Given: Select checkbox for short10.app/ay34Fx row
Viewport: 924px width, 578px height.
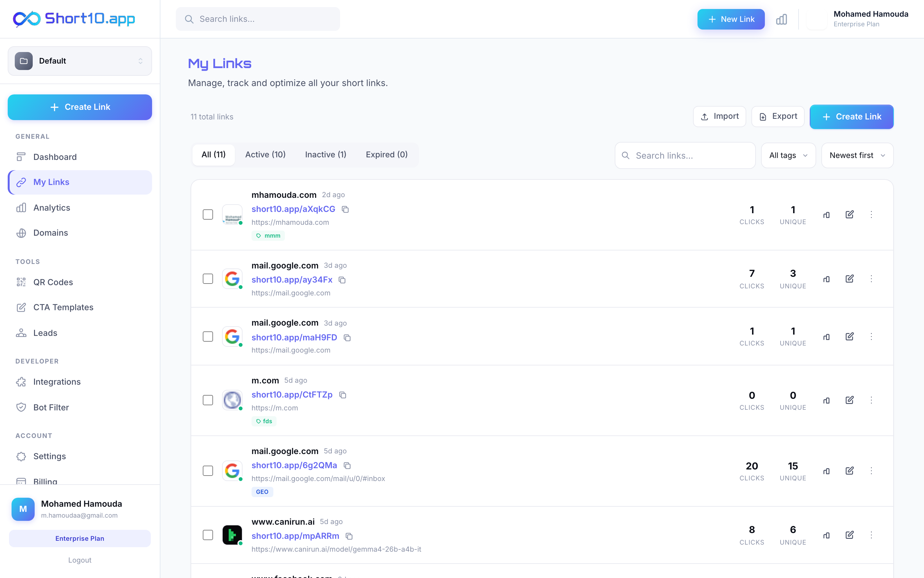Looking at the screenshot, I should (x=208, y=279).
